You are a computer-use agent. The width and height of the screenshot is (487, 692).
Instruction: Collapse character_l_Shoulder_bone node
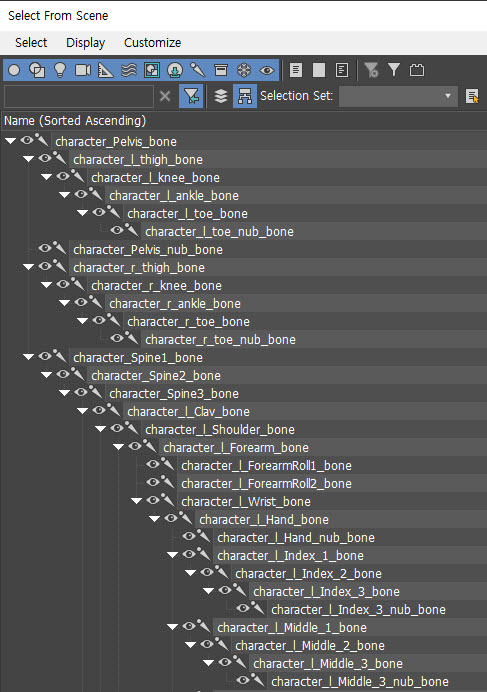click(101, 429)
